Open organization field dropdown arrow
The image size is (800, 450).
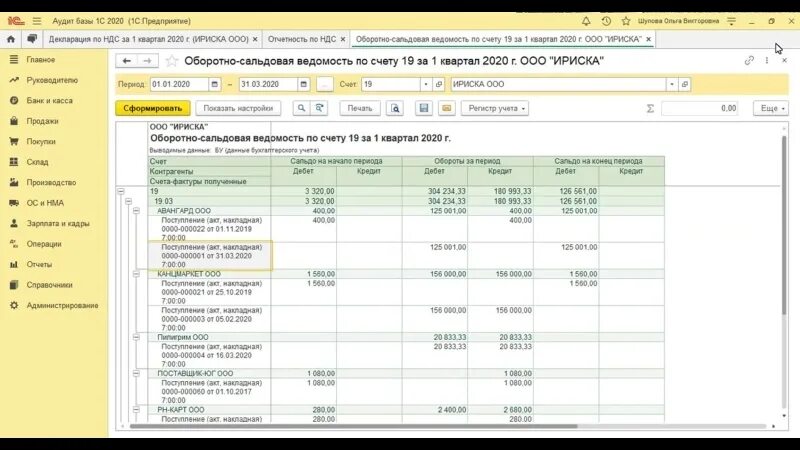tap(672, 84)
